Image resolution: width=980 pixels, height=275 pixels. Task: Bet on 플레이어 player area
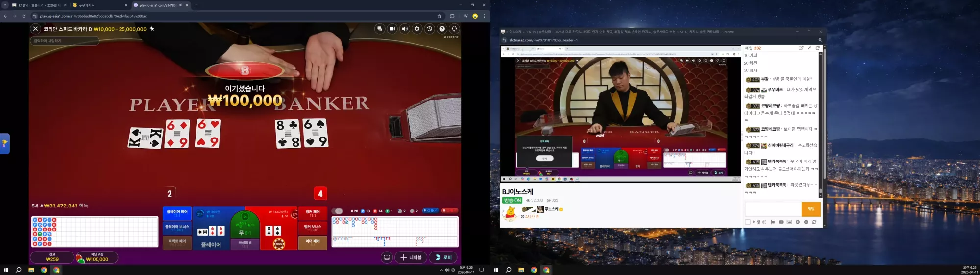(211, 229)
